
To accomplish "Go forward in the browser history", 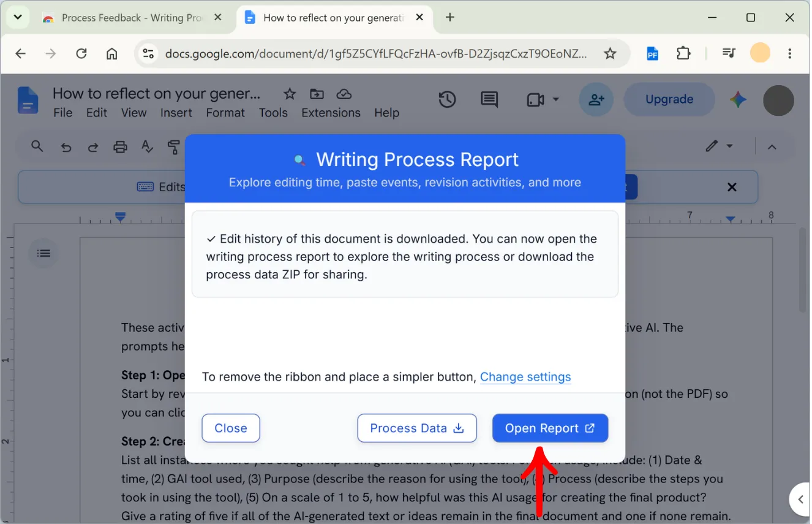I will point(51,54).
